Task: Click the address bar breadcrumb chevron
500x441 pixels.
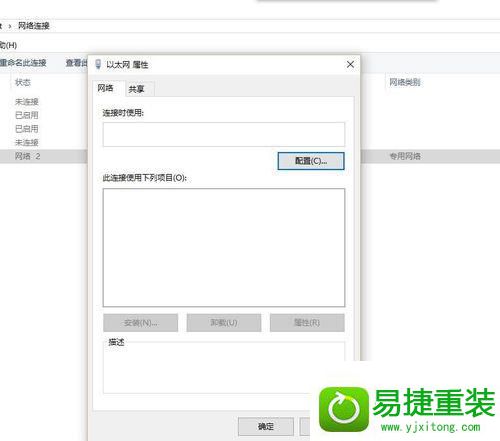Action: pyautogui.click(x=10, y=26)
